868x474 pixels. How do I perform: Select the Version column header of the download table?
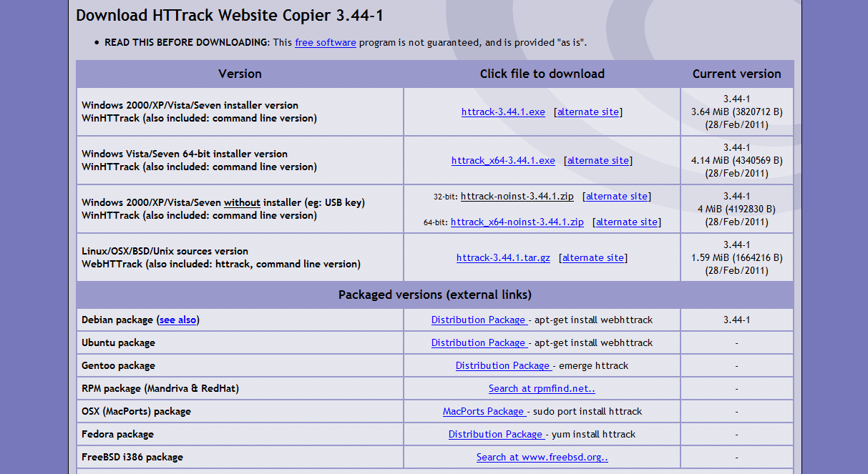pos(240,74)
